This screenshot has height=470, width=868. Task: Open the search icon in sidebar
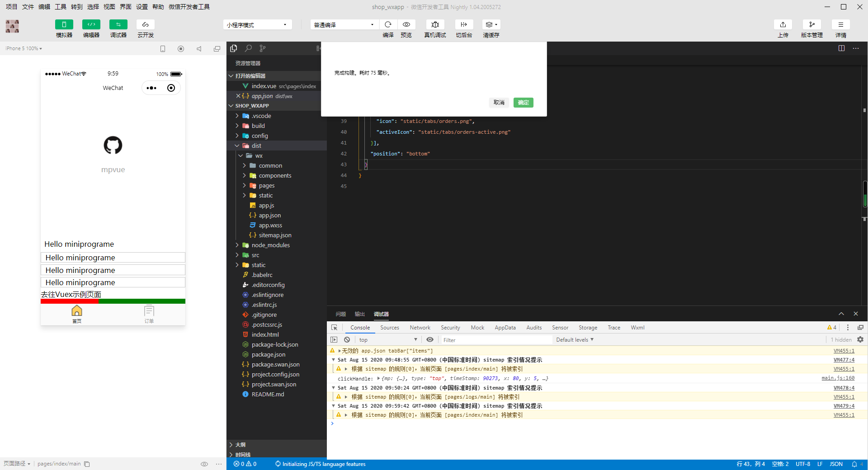(x=248, y=48)
